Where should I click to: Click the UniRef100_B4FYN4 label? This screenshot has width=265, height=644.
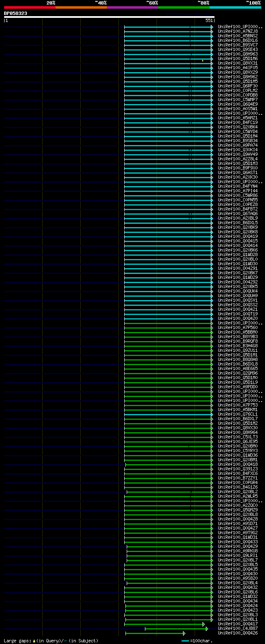(x=238, y=186)
